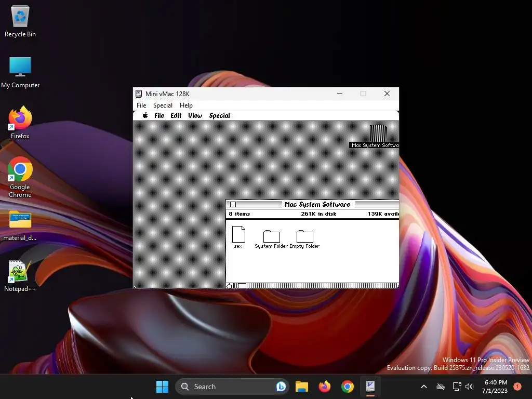Select the material_d... folder on desktop
Viewport: 532px width, 399px height.
point(20,225)
